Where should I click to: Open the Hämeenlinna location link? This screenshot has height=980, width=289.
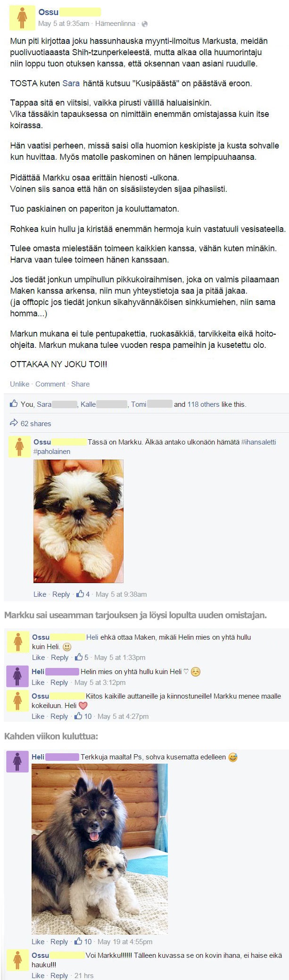click(x=116, y=23)
